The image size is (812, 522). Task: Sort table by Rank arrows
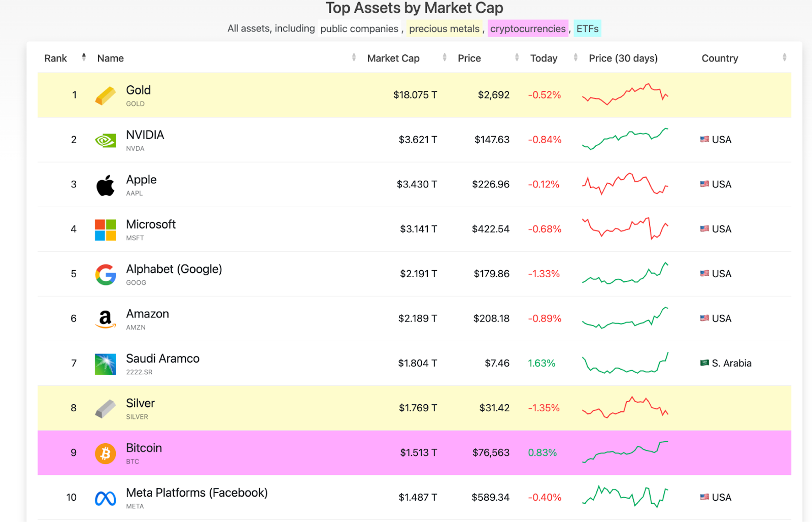coord(84,57)
